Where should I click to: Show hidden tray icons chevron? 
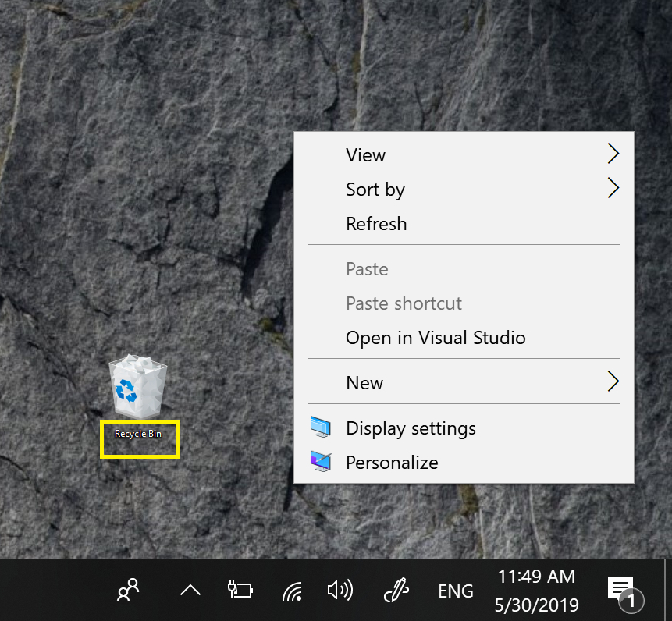[x=190, y=591]
